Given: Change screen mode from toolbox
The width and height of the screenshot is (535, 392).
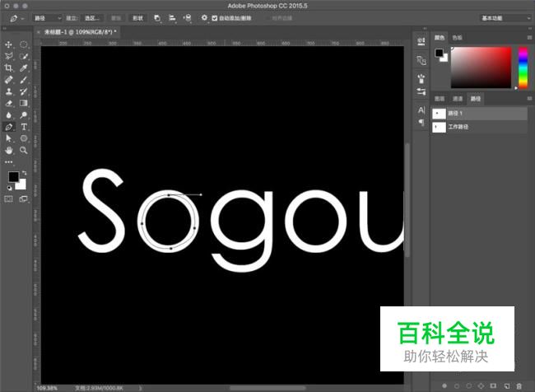Looking at the screenshot, I should pos(23,198).
